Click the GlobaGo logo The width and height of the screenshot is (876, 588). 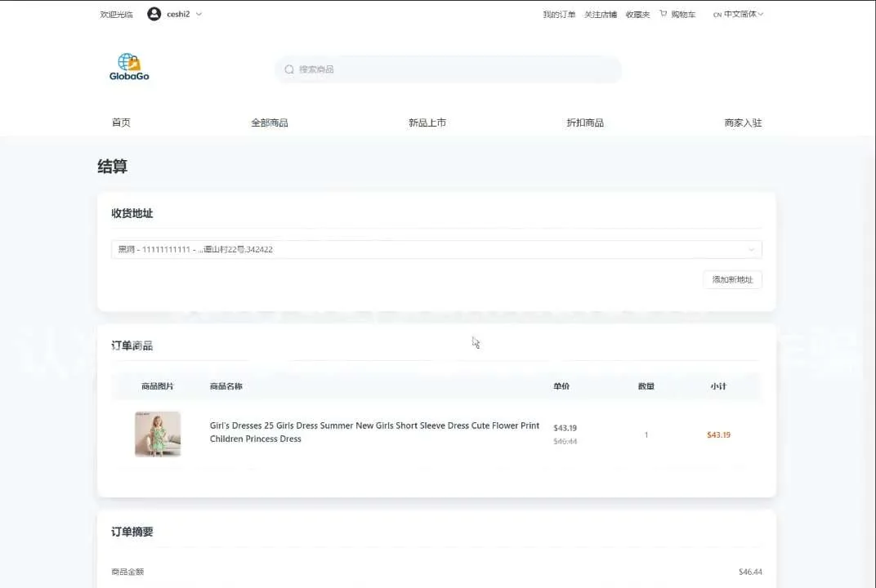coord(129,67)
